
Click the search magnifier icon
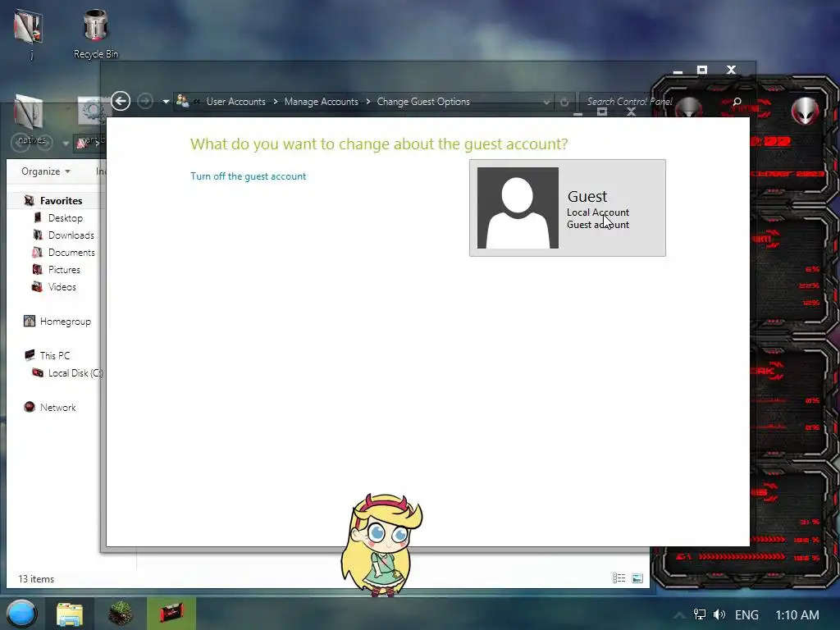(737, 101)
